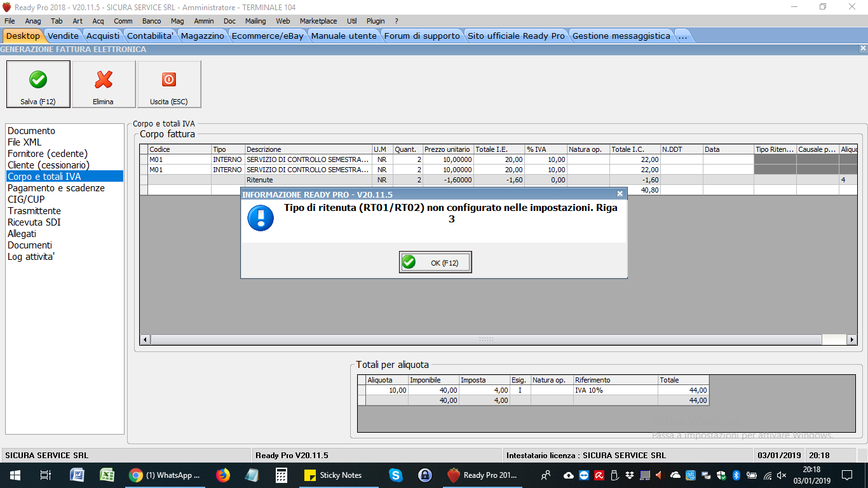
Task: Open the Banco menu
Action: tap(151, 21)
